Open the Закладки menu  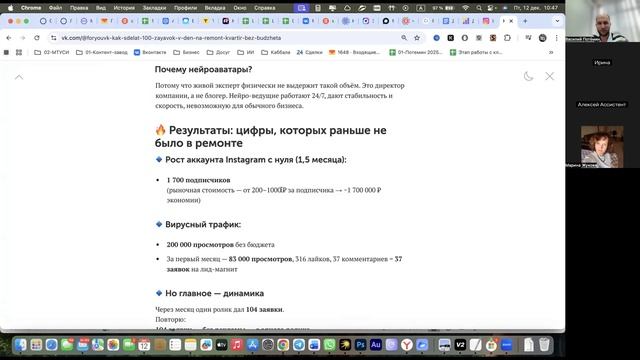click(154, 8)
